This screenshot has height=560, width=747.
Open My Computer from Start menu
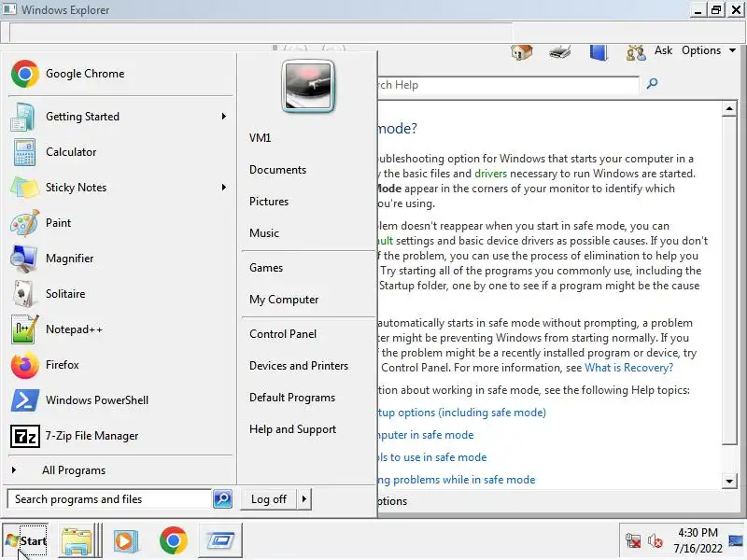284,300
